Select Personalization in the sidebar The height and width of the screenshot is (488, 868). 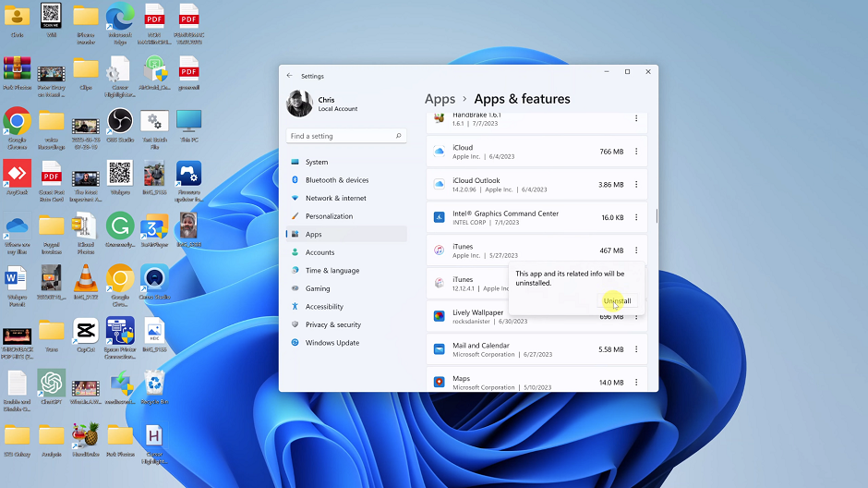(x=346, y=216)
